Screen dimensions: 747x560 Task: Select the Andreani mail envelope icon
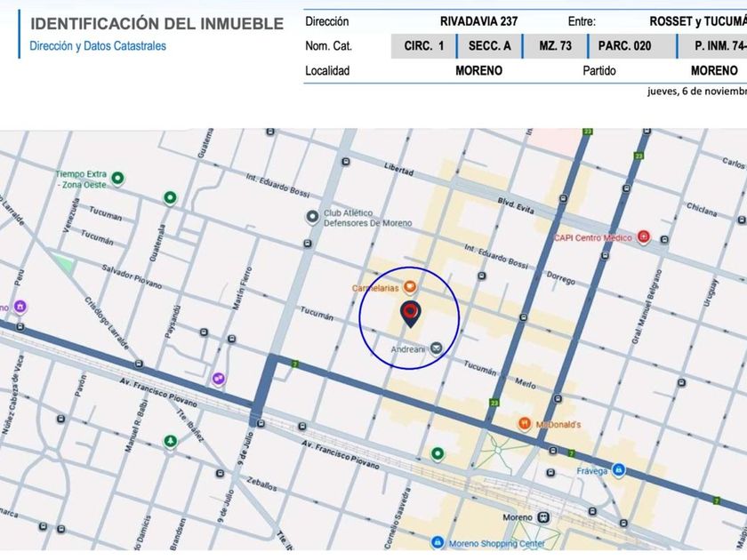436,348
